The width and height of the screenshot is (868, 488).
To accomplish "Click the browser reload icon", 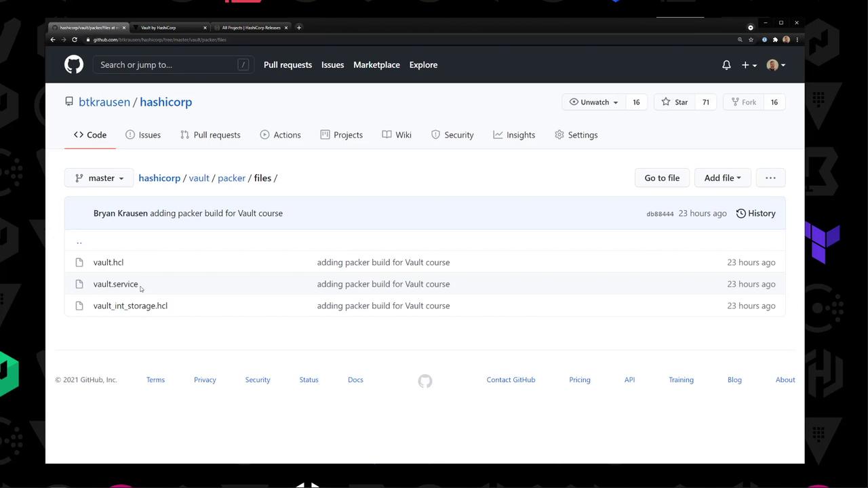I will [x=75, y=39].
